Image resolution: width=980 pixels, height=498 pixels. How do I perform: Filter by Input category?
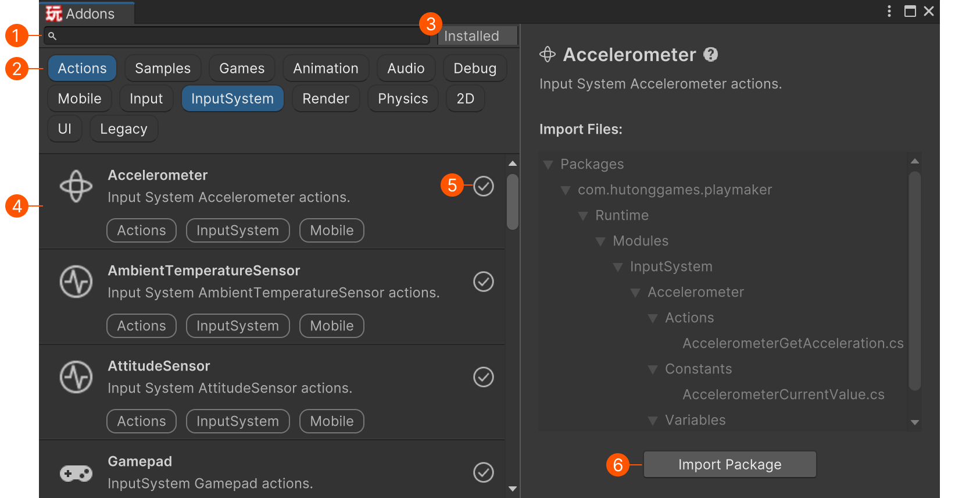[x=146, y=98]
